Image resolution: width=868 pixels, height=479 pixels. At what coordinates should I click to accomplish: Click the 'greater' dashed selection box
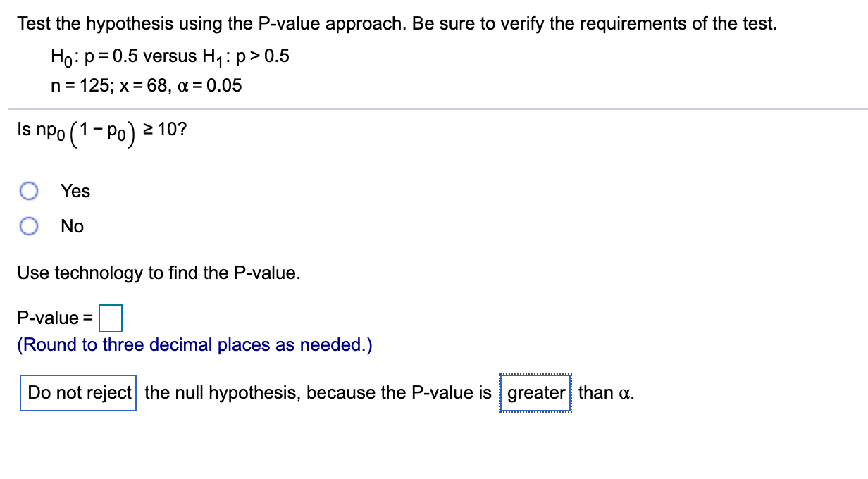(x=536, y=392)
